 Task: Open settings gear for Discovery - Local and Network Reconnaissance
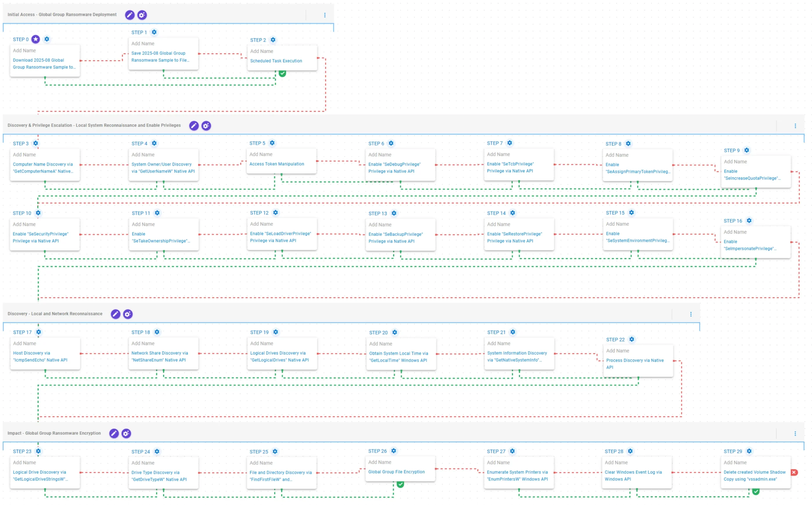pos(128,314)
